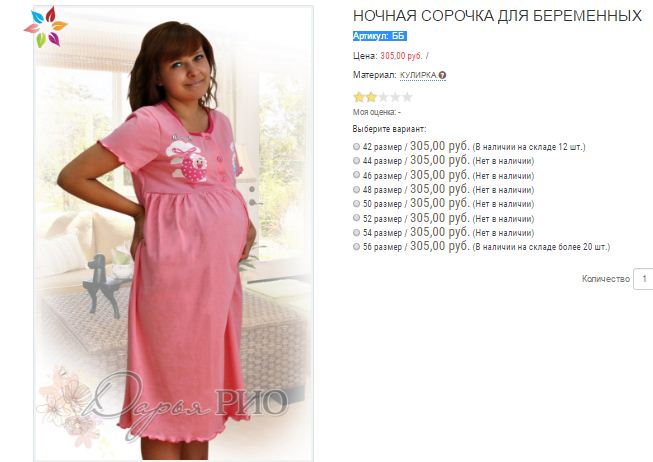The height and width of the screenshot is (462, 653).
Task: Pick the 54 размер radio button
Action: (x=356, y=232)
